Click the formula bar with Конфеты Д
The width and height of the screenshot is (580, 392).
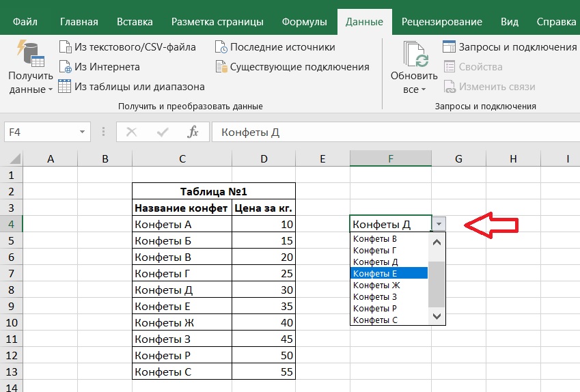click(x=396, y=132)
